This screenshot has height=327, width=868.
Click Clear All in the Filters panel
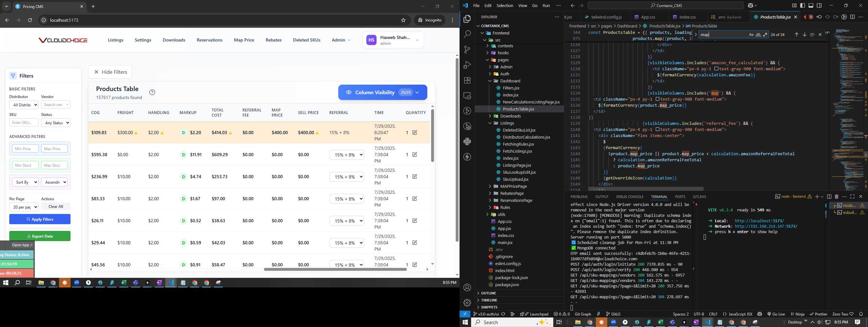pyautogui.click(x=56, y=207)
